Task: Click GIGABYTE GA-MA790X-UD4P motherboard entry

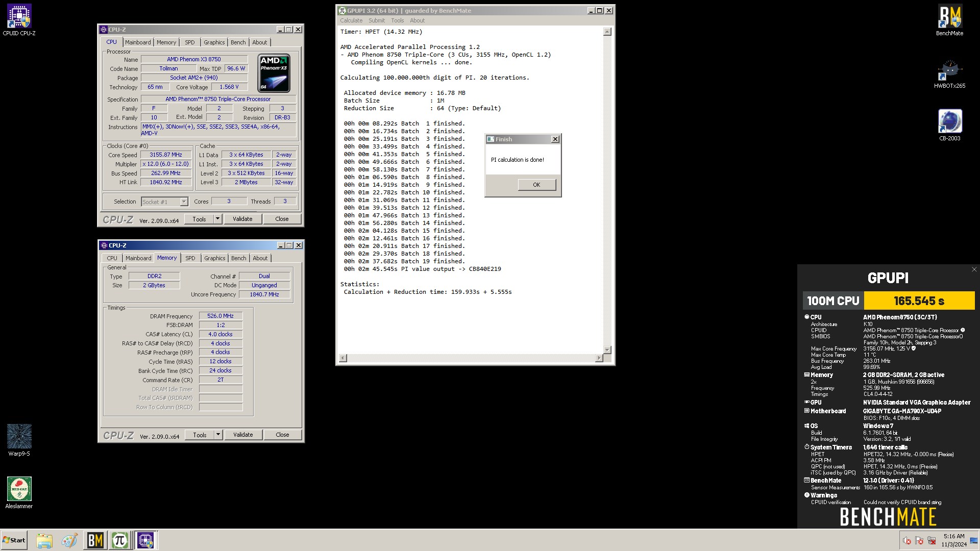Action: [x=902, y=411]
